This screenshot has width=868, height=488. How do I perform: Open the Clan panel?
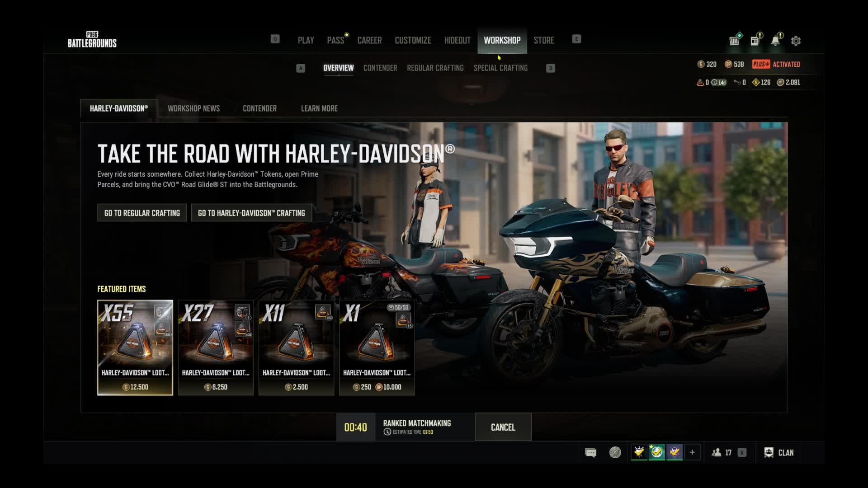[x=779, y=453]
